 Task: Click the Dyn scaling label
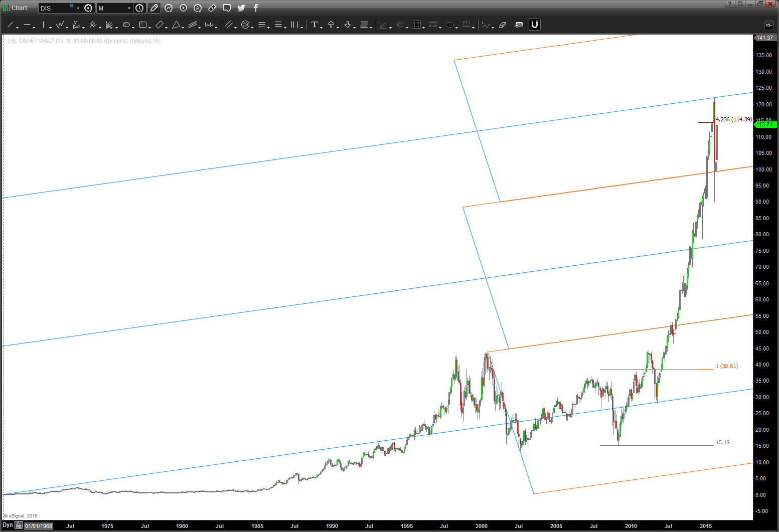tap(8, 525)
